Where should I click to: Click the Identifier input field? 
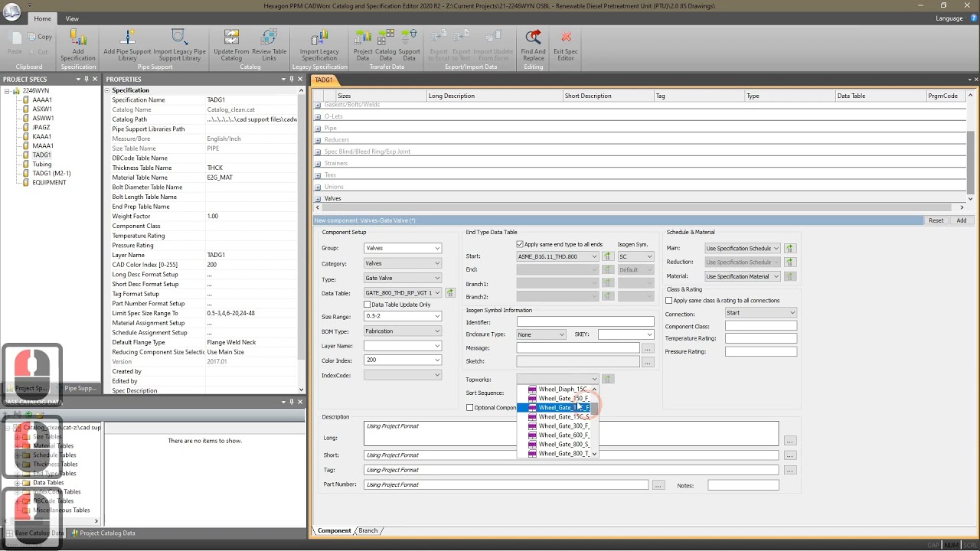[x=585, y=322]
